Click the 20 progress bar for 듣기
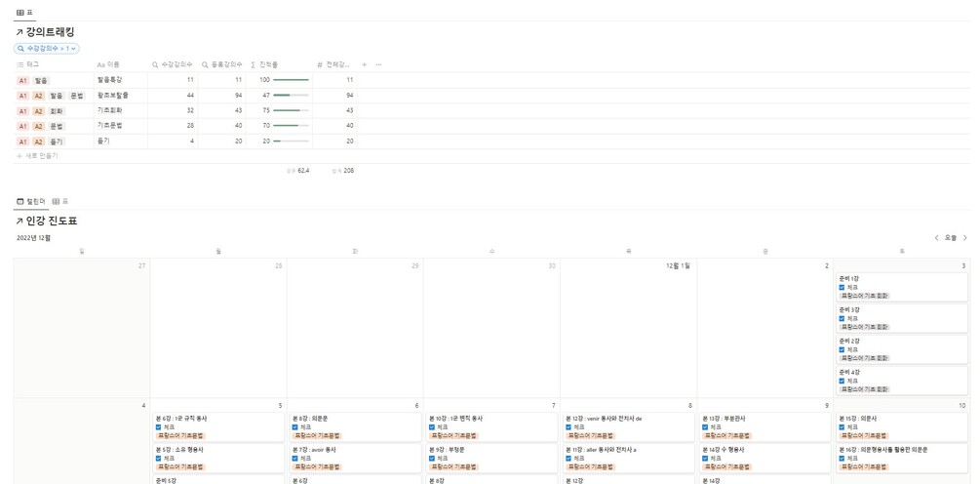This screenshot has height=484, width=980. [292, 141]
